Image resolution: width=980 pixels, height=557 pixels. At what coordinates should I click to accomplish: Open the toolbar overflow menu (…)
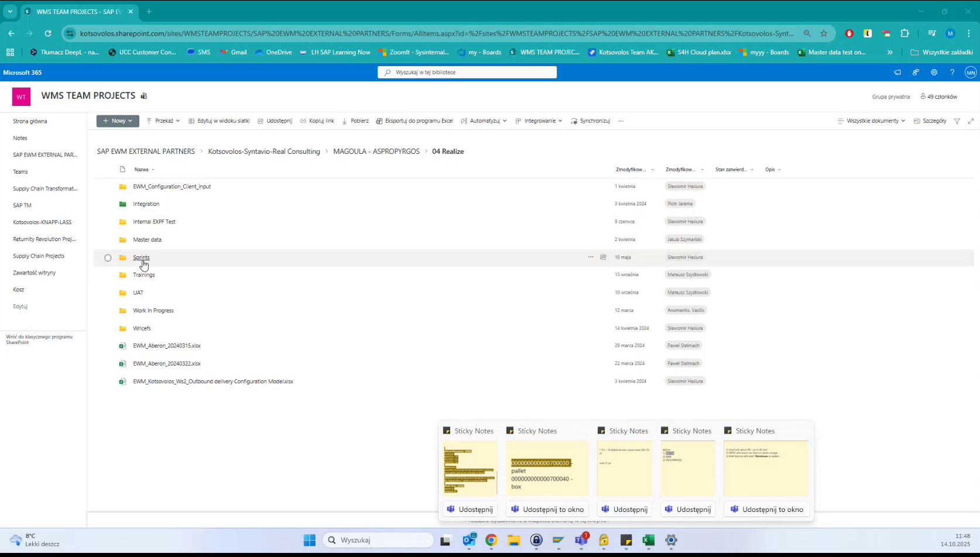(621, 121)
